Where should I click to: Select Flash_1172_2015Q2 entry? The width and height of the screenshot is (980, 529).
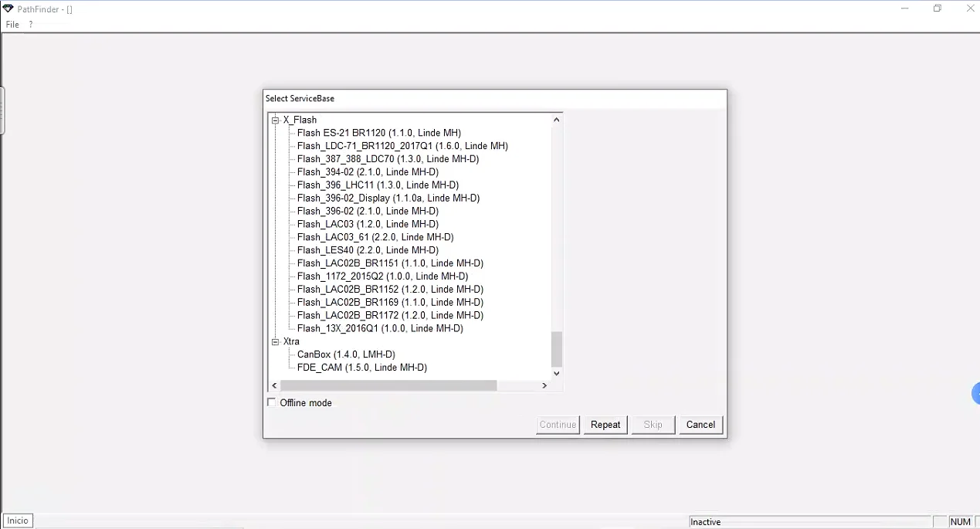click(382, 276)
